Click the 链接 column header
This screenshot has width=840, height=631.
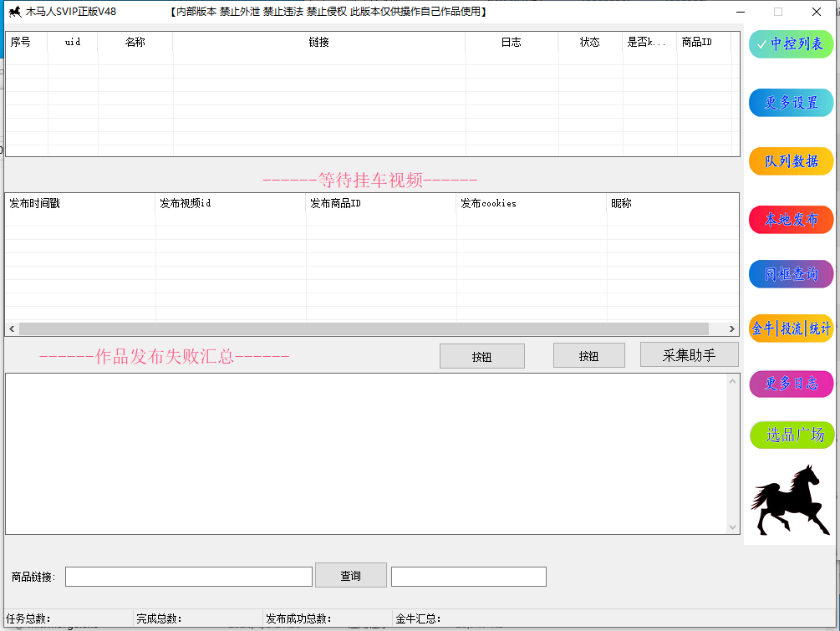point(318,42)
